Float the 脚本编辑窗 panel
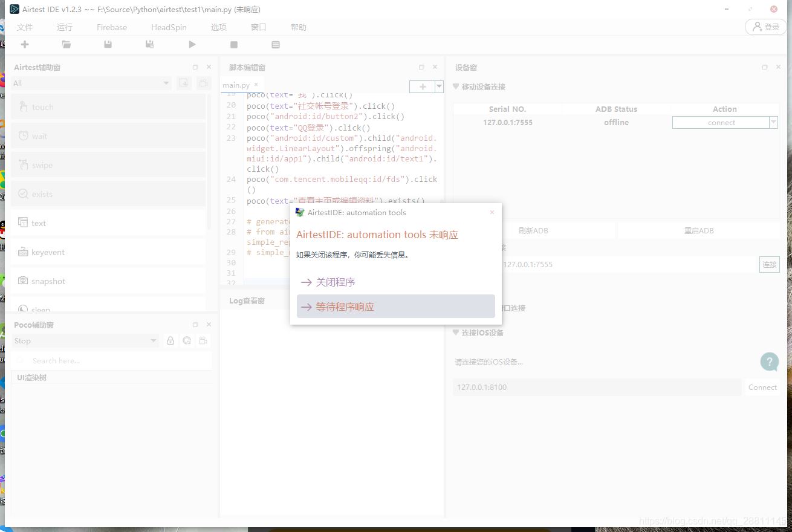The width and height of the screenshot is (792, 532). point(421,67)
